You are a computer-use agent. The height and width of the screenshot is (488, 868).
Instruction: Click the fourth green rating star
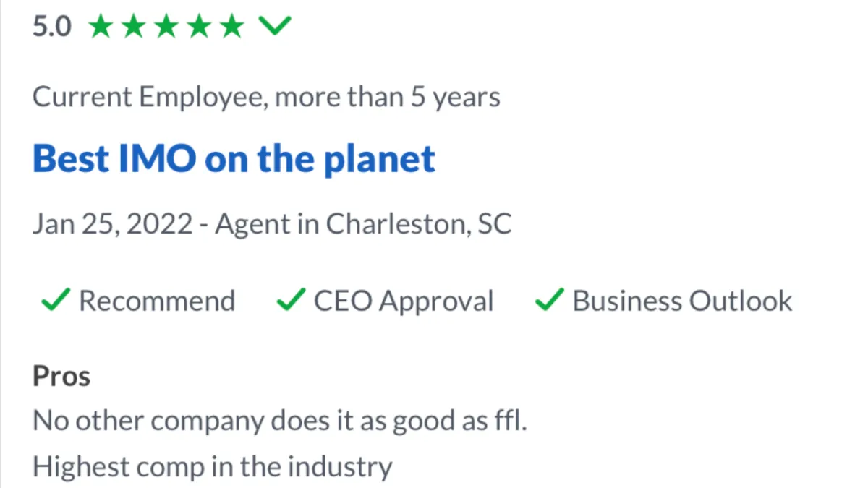[x=199, y=27]
